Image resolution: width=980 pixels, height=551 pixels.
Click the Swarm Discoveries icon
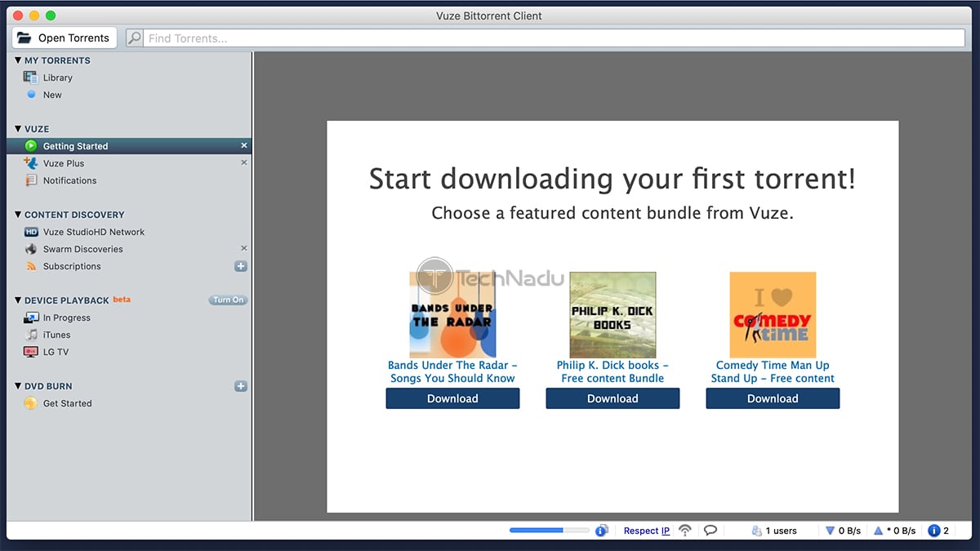pos(31,249)
